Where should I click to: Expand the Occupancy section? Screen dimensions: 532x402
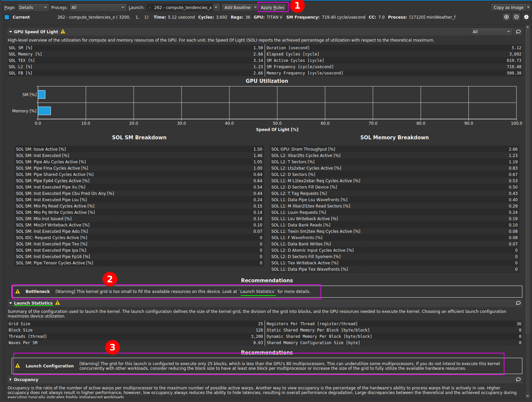click(11, 379)
